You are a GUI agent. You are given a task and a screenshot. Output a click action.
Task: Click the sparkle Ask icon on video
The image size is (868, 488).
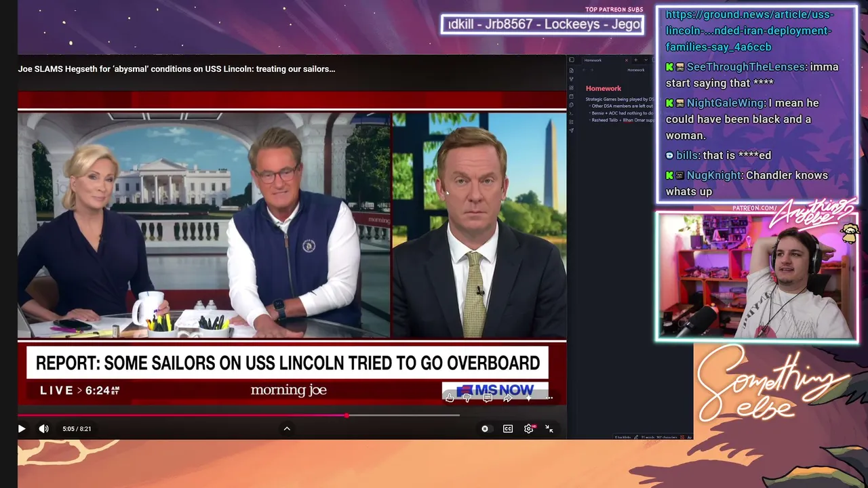click(x=529, y=398)
